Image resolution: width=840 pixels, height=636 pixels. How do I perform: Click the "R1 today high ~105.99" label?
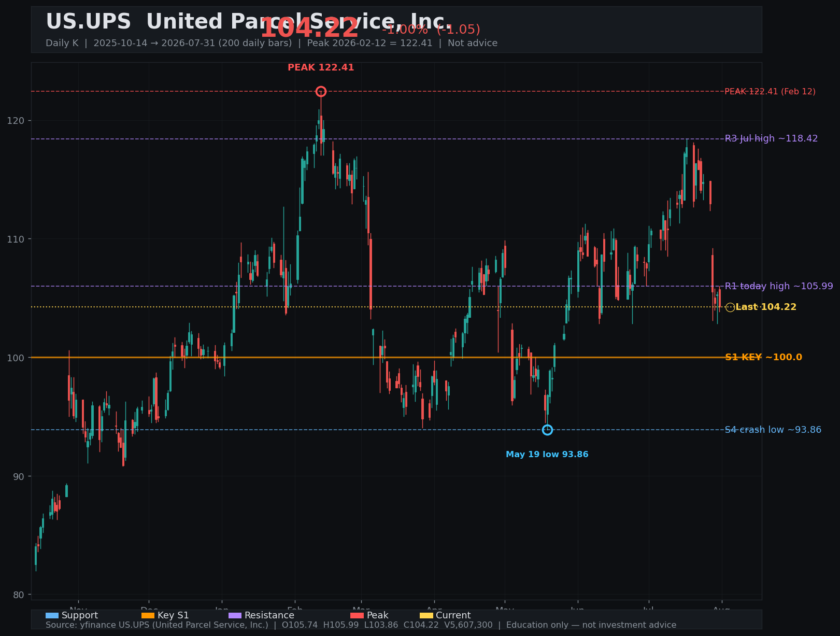point(779,286)
